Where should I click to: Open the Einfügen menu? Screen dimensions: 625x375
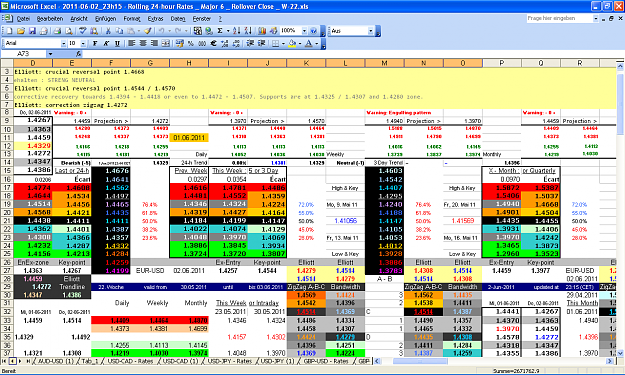click(x=106, y=19)
